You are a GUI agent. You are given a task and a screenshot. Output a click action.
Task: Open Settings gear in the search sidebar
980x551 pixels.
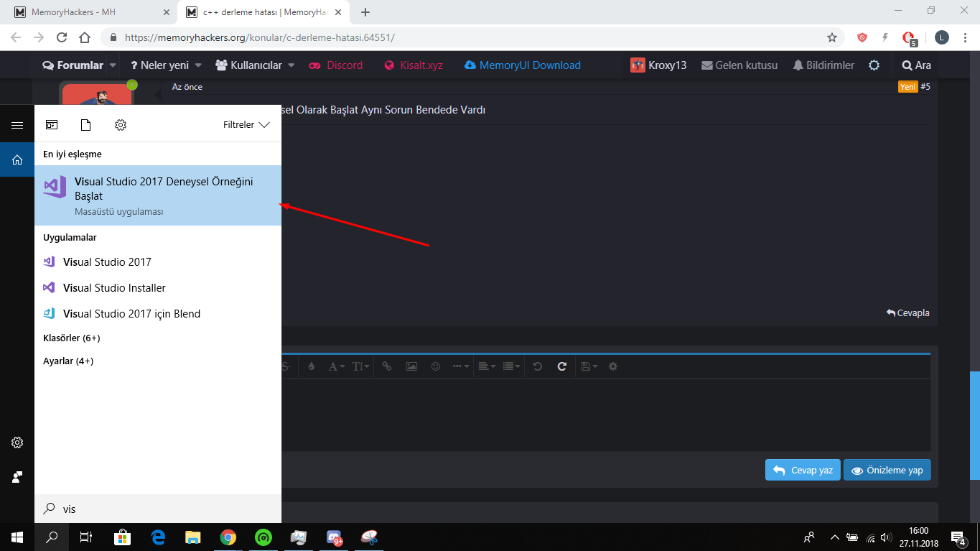17,443
